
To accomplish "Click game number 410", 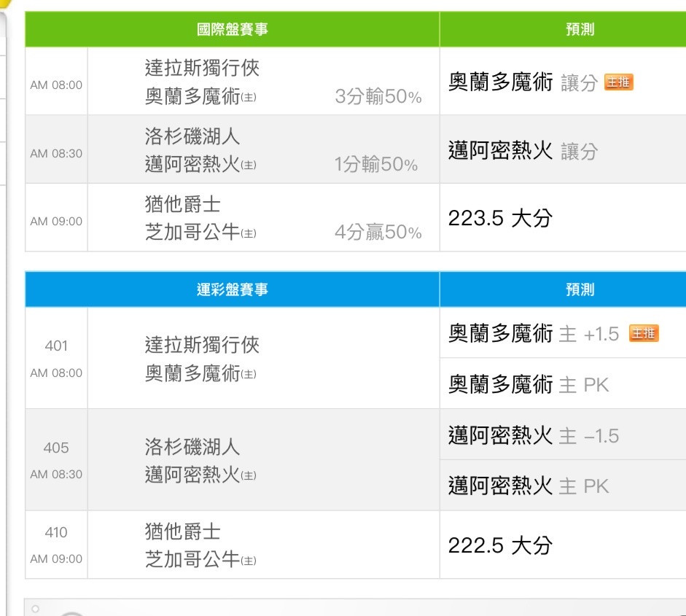I will (x=56, y=532).
